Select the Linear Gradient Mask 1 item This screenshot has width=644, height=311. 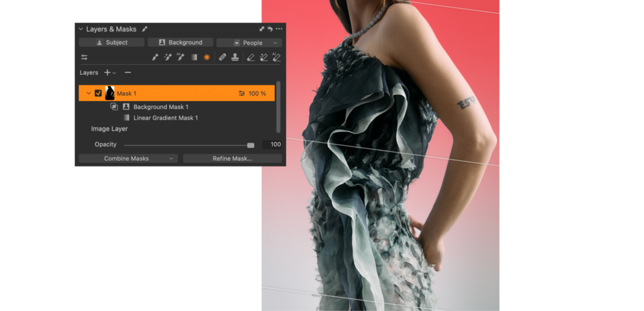[x=165, y=117]
